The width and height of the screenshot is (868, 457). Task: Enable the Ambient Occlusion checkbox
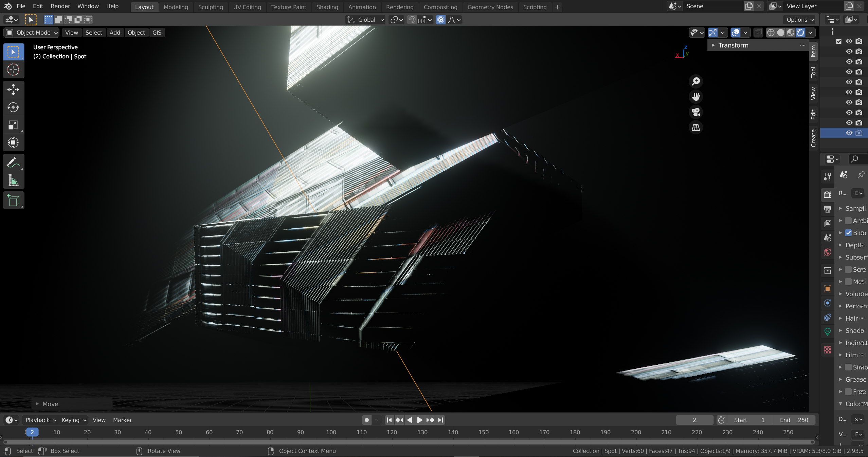848,221
